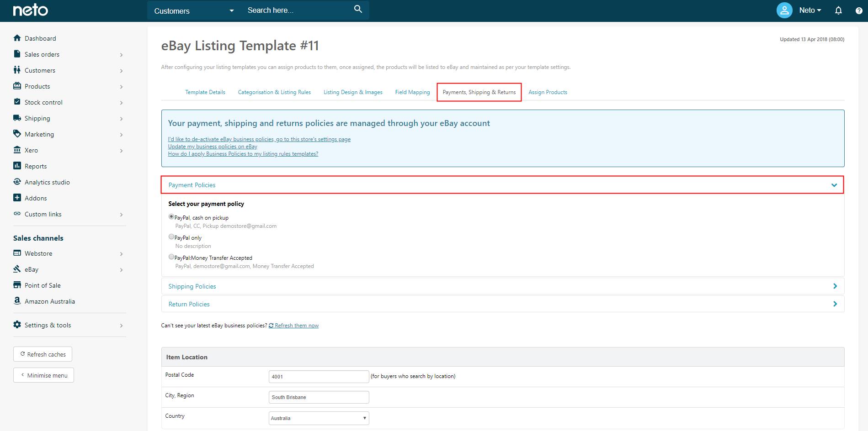The height and width of the screenshot is (431, 868).
Task: Click the Point of Sale store icon
Action: (x=17, y=285)
